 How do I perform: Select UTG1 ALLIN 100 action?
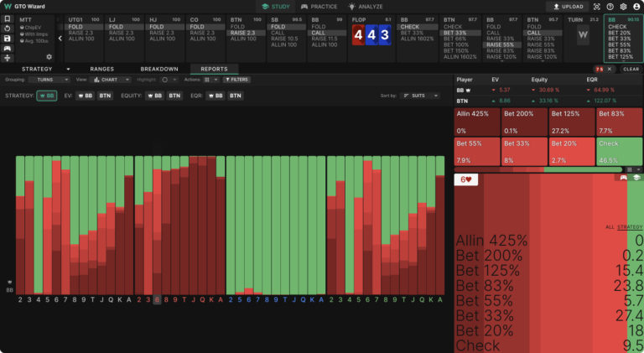coord(83,39)
